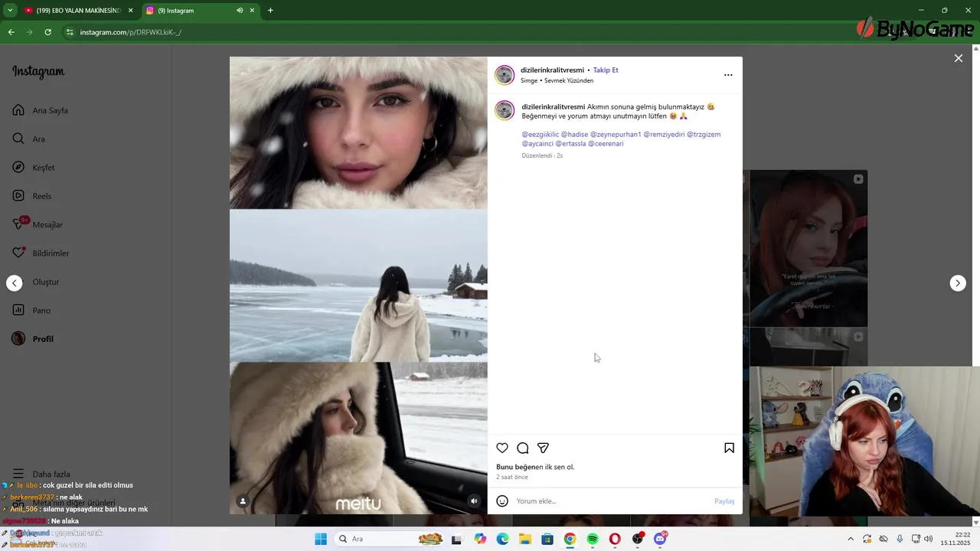Click the taskbar Ara search box
The width and height of the screenshot is (980, 551).
pos(390,539)
